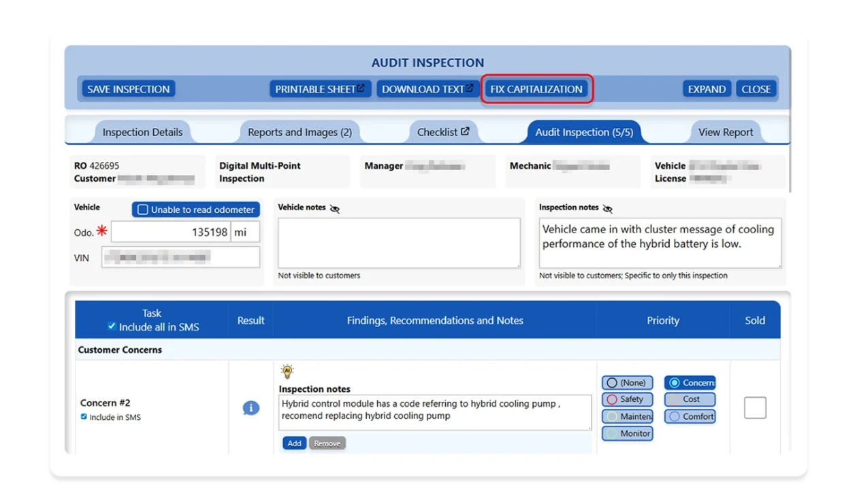Viewport: 857px width, 504px height.
Task: Switch to the Inspection Details tab
Action: pos(142,131)
